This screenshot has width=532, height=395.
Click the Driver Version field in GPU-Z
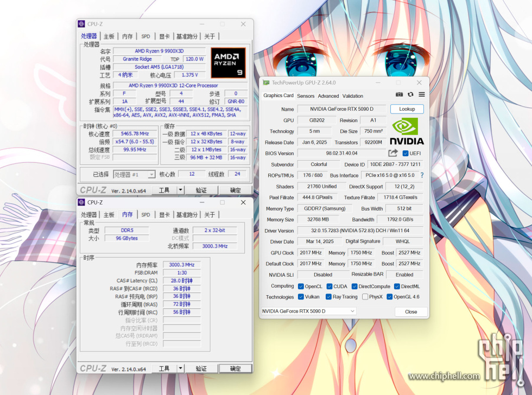[x=360, y=231]
